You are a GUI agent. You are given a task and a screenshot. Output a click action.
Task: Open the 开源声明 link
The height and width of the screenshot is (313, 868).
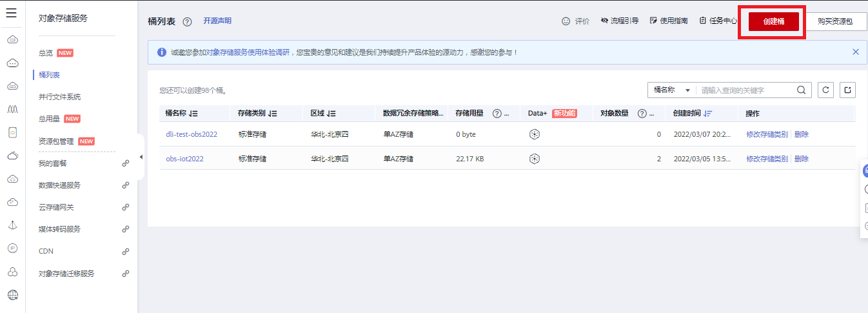217,21
